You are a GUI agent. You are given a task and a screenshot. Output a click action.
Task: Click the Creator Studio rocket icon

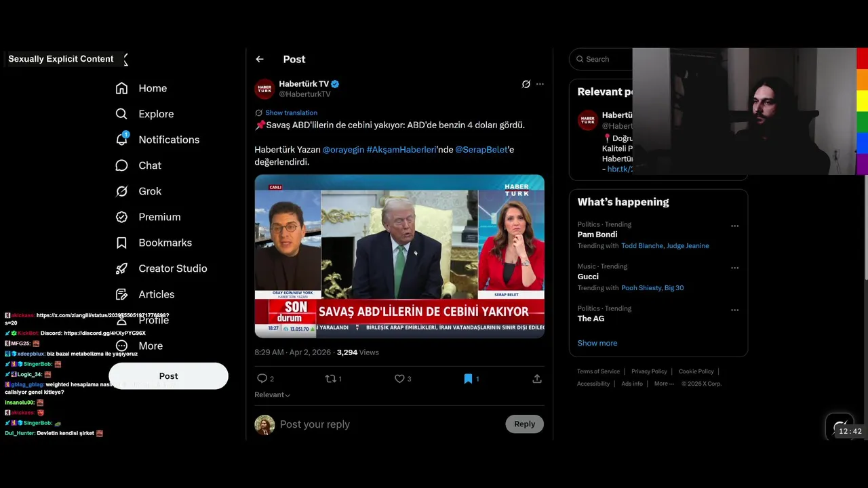(121, 268)
